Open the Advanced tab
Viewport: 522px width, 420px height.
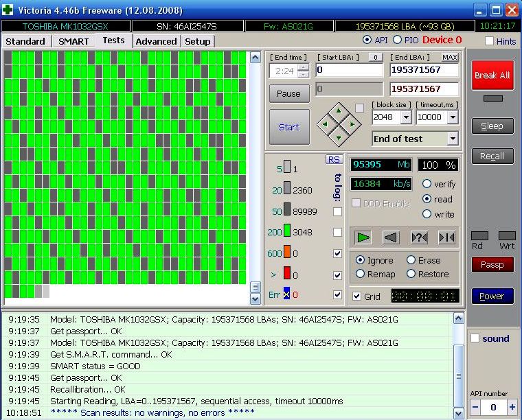tap(156, 41)
